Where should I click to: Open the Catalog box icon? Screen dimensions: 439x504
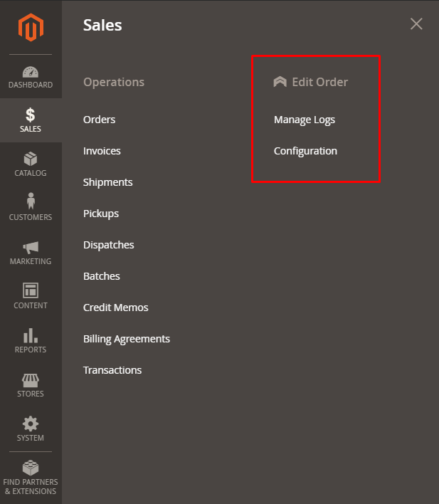coord(31,159)
